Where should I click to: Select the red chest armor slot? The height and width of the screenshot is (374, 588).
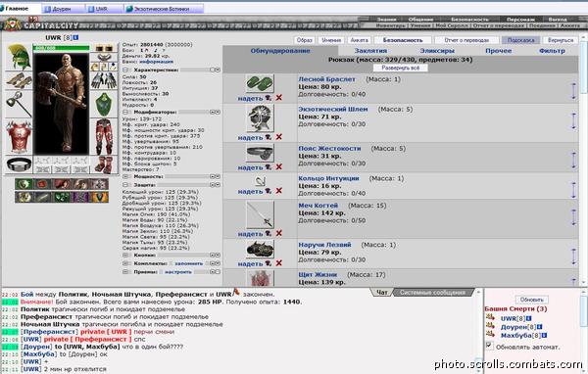19,137
